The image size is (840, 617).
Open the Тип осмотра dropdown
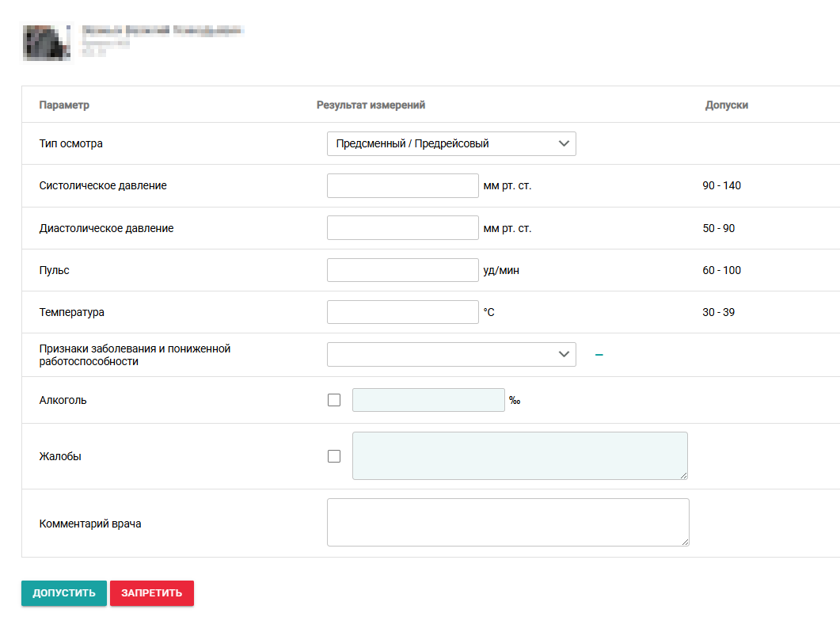451,143
